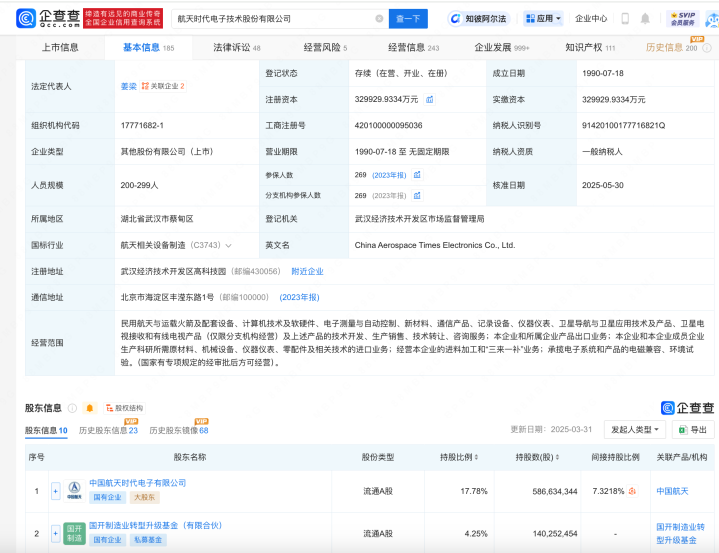
Task: Open the 应用 dropdown in header
Action: click(x=543, y=19)
